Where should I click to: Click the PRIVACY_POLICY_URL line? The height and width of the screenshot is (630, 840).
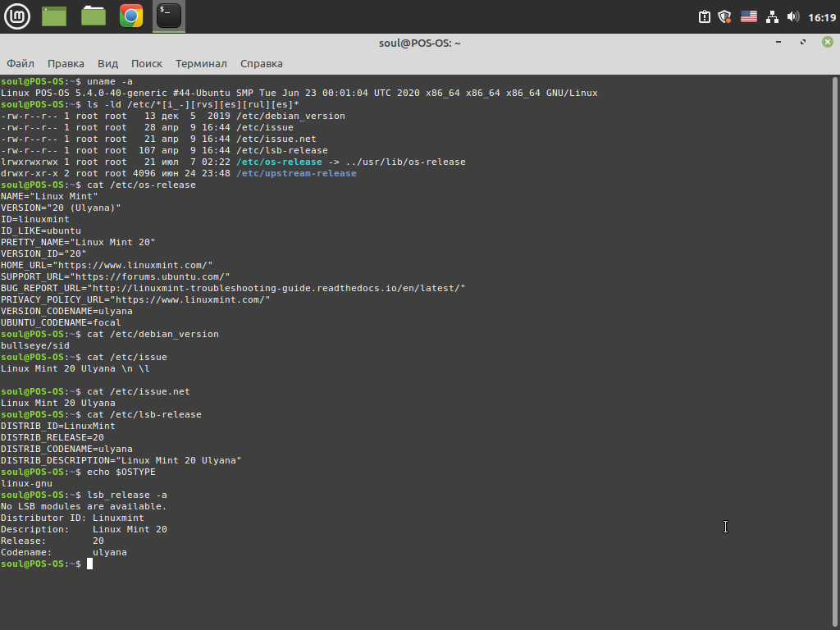[x=135, y=300]
